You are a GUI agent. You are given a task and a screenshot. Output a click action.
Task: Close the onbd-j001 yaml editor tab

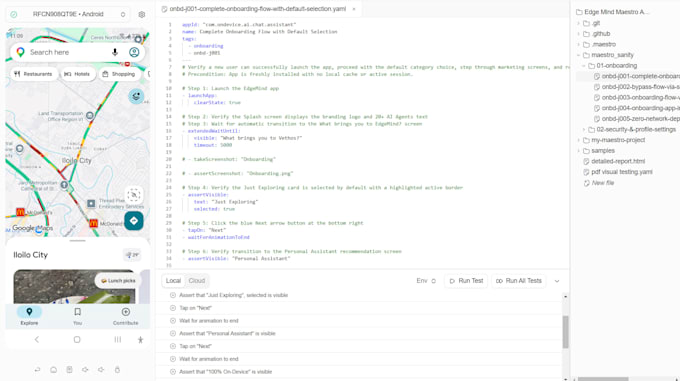pos(354,9)
